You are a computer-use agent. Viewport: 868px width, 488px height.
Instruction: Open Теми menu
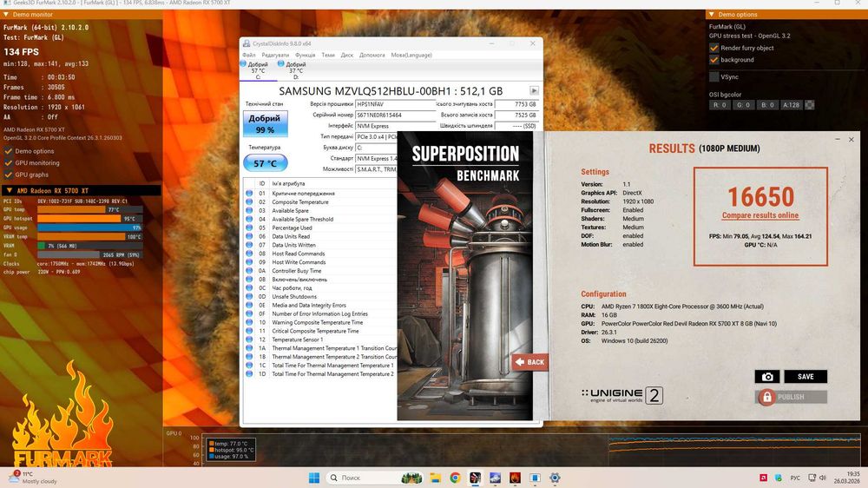click(x=328, y=55)
